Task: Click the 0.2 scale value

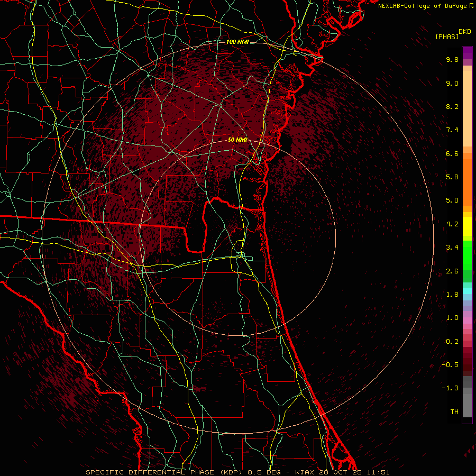Action: point(452,342)
